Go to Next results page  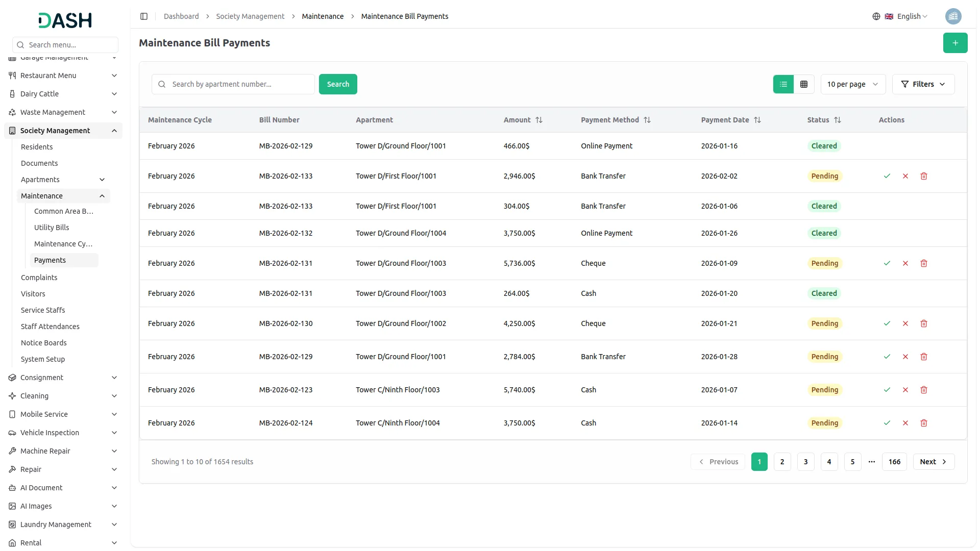coord(933,462)
